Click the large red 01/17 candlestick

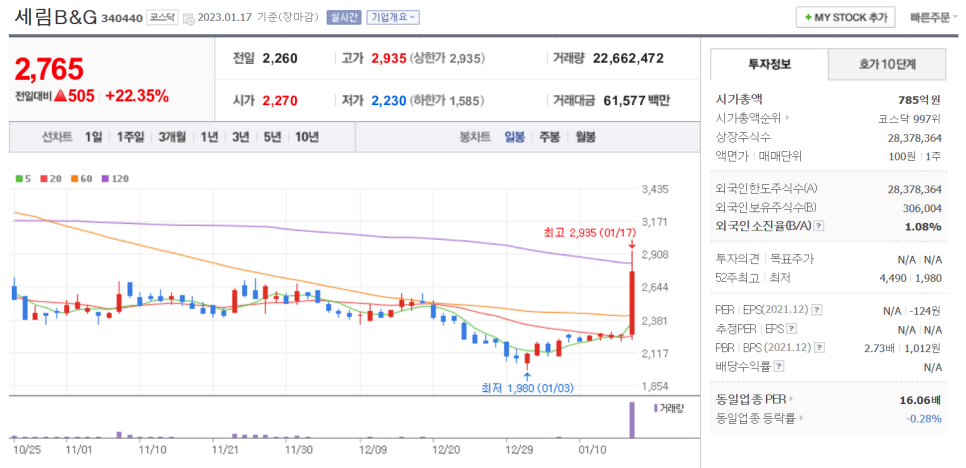pos(631,304)
